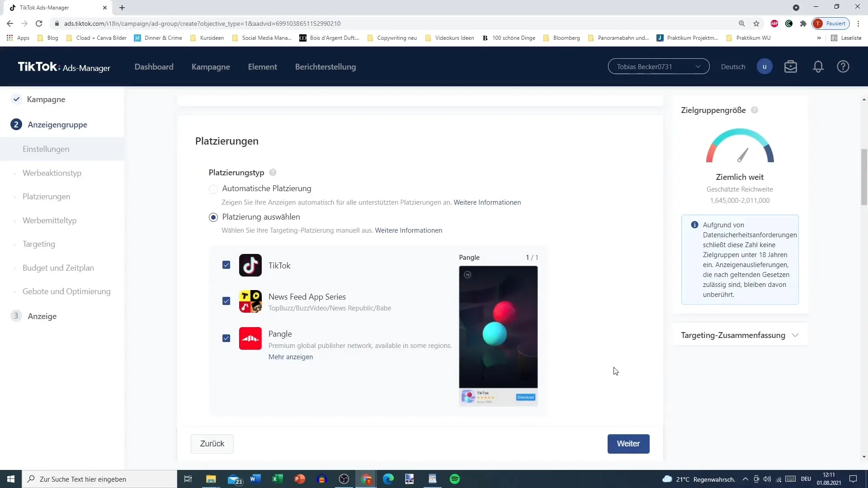Open Spotify from the taskbar
868x488 pixels.
(x=455, y=479)
